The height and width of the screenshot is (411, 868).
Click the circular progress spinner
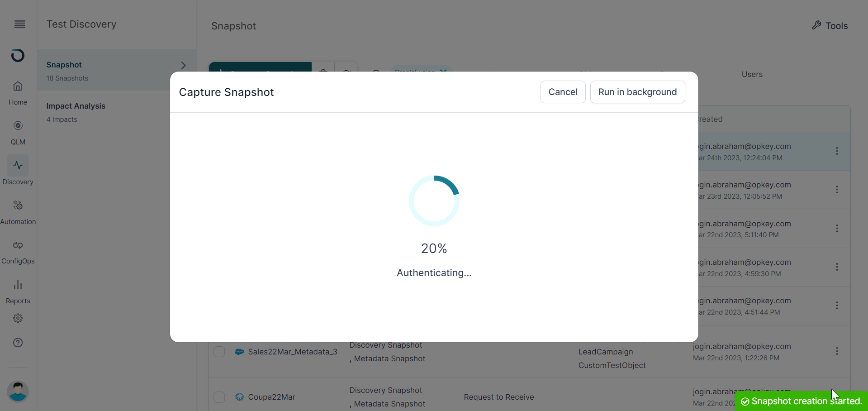point(434,201)
